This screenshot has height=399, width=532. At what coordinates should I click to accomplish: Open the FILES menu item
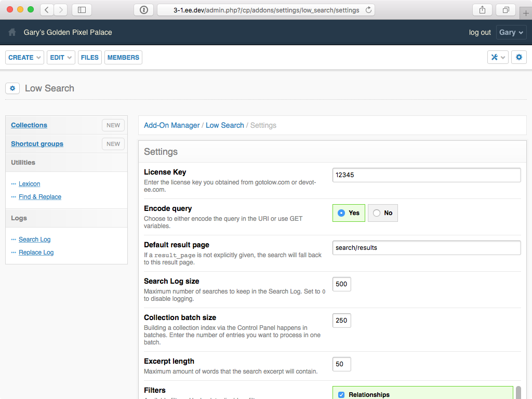[89, 57]
